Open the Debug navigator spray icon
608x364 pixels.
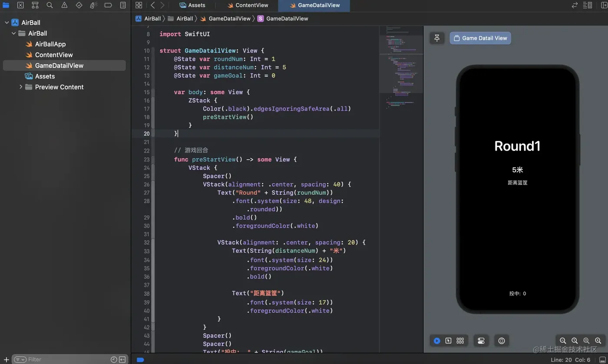pyautogui.click(x=94, y=5)
